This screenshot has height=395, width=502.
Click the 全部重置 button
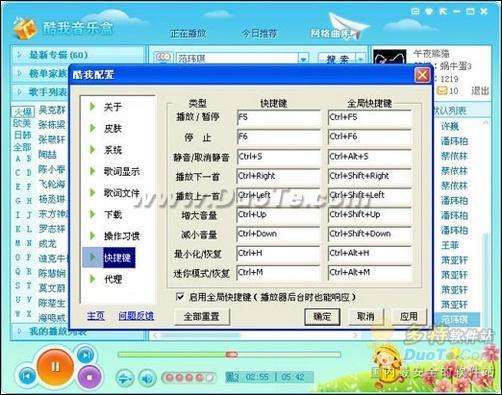pos(202,316)
